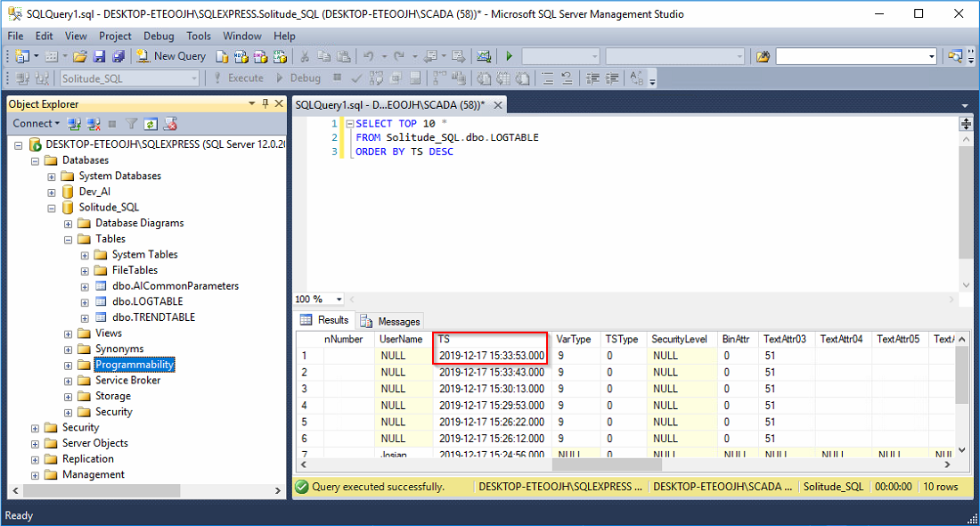Pin the Object Explorer panel (auto hide)
Image resolution: width=980 pixels, height=526 pixels.
pos(265,104)
